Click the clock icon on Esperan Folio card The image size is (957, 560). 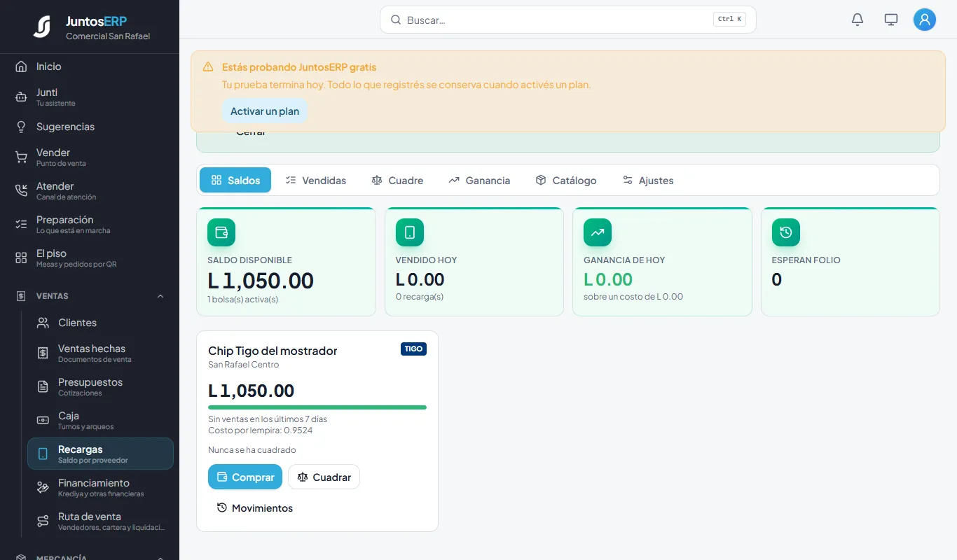786,232
